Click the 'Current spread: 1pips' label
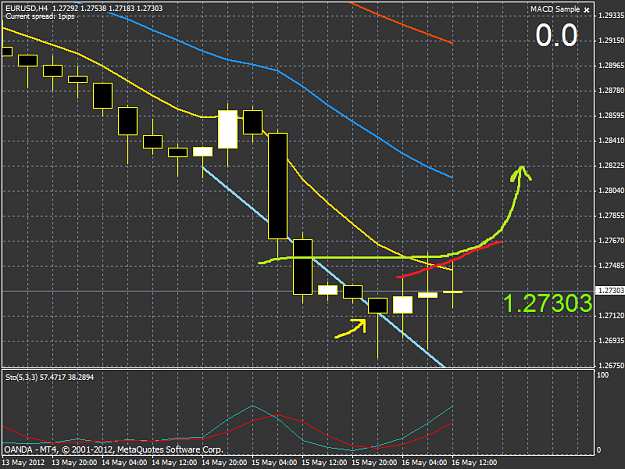The image size is (625, 469). (x=40, y=17)
